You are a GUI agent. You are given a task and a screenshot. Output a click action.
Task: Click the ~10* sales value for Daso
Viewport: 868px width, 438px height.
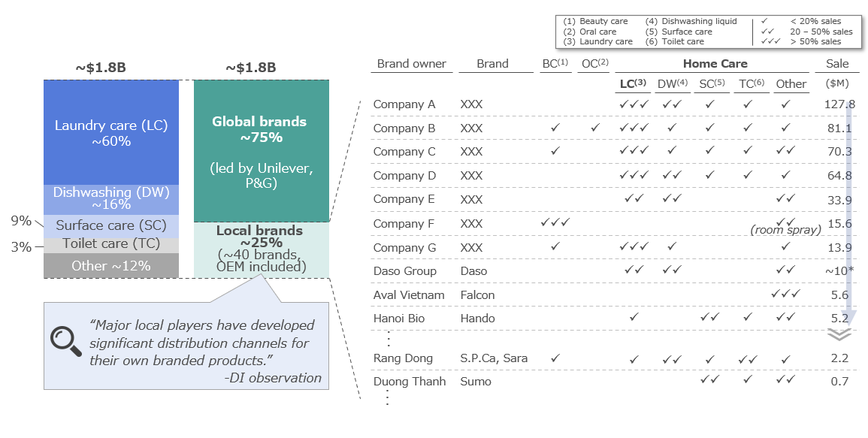tap(839, 270)
